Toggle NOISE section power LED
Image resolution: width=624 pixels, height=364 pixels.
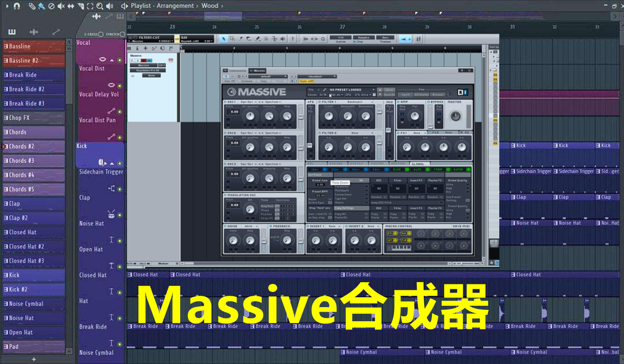225,226
